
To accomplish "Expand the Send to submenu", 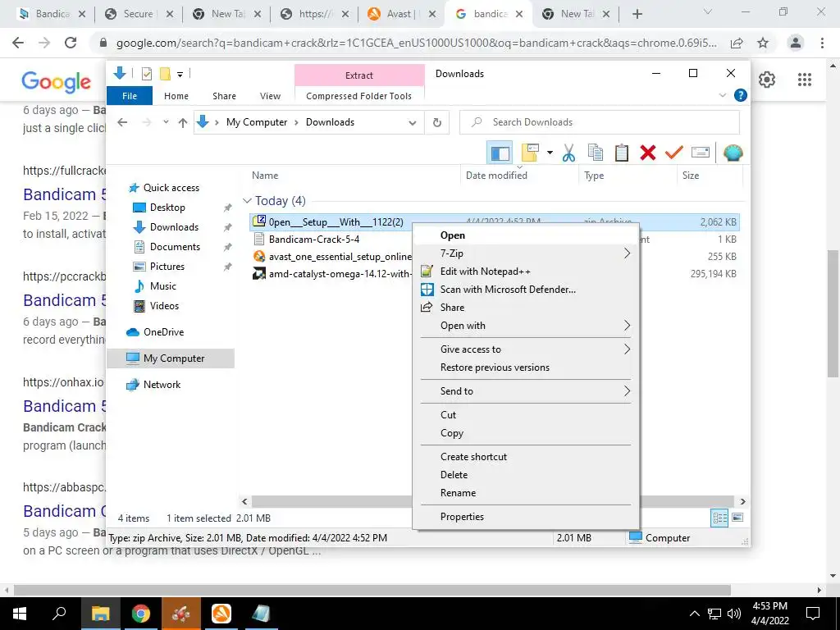I will coord(526,391).
